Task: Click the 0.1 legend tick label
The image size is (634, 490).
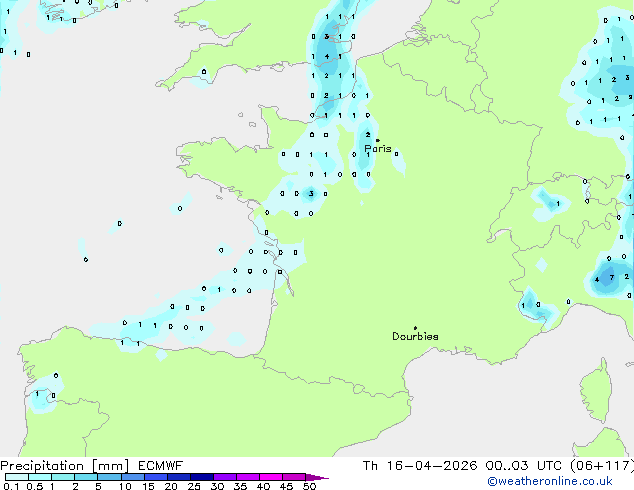Action: coord(11,486)
